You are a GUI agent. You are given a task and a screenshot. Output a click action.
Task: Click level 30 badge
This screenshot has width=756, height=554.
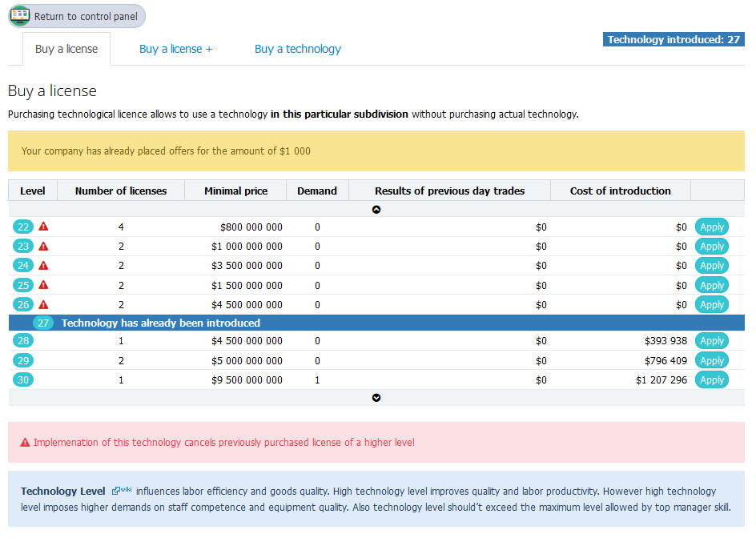click(x=23, y=379)
